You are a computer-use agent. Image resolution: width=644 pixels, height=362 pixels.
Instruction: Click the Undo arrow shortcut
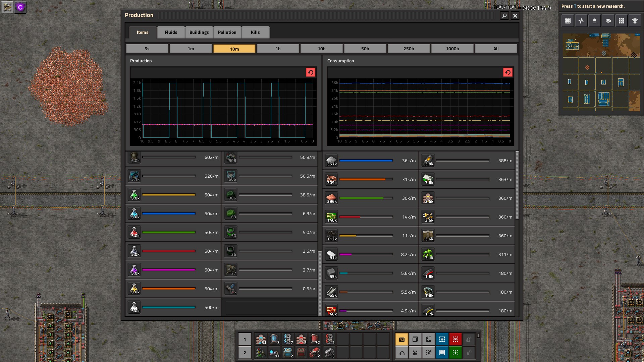(402, 353)
